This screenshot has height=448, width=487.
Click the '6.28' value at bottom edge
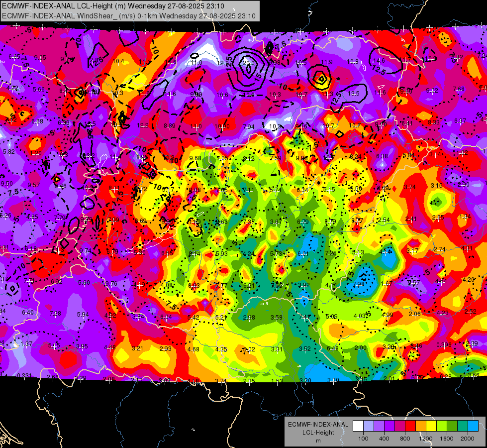(x=446, y=376)
